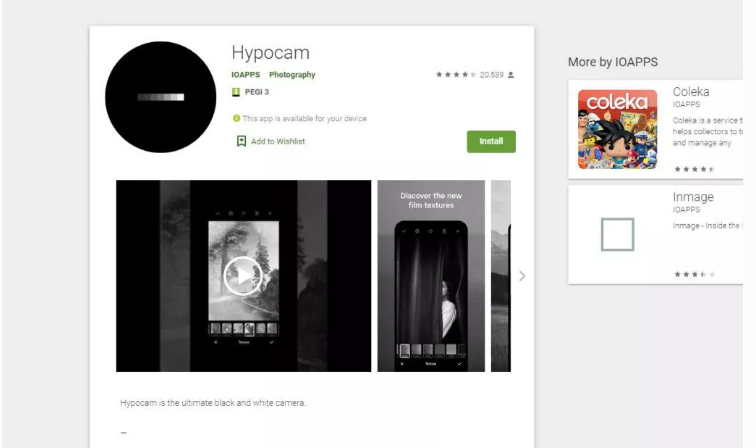Click the Hypocam star rating
Viewport: 756px width, 448px height.
456,75
